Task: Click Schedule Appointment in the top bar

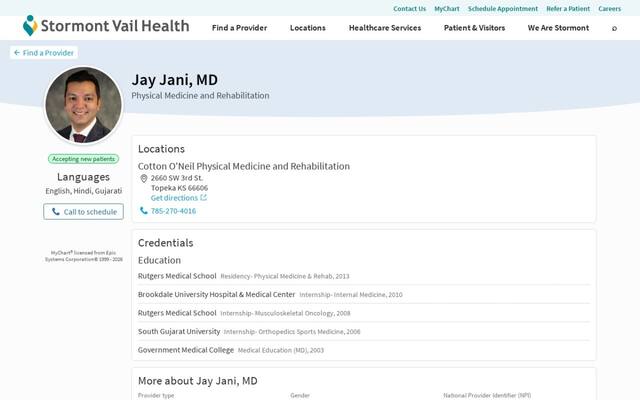Action: [503, 9]
